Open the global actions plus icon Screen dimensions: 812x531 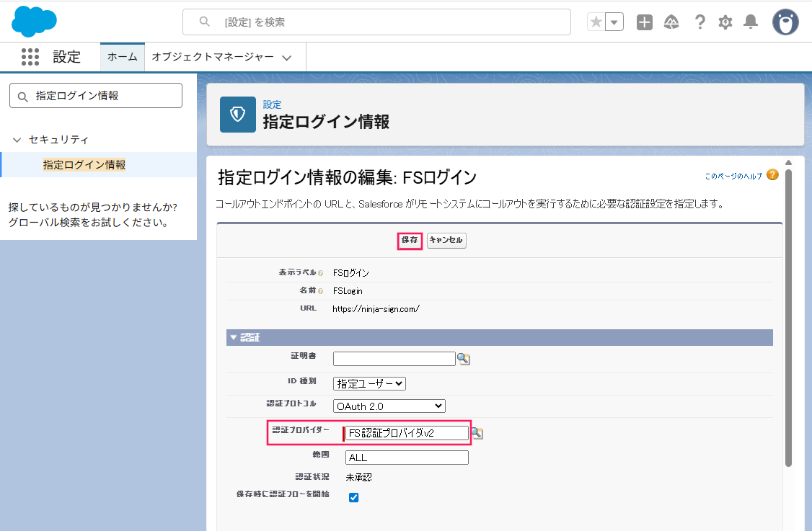click(x=644, y=22)
